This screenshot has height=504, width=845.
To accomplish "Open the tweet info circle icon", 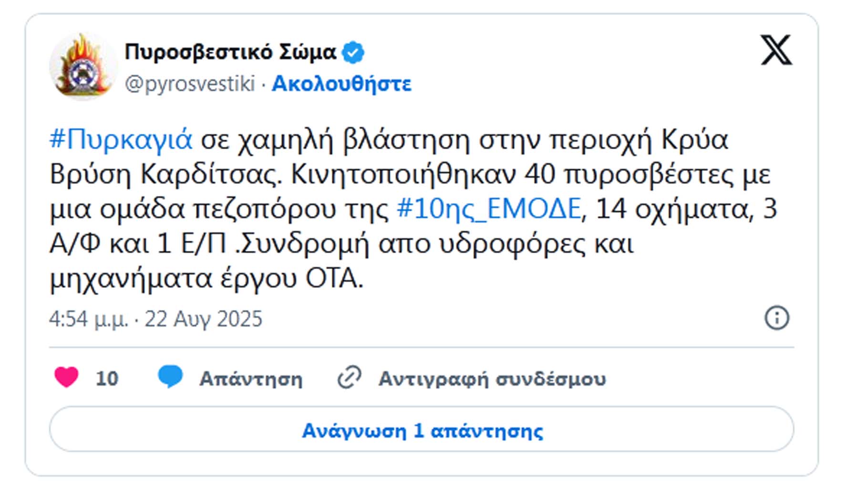I will (777, 318).
